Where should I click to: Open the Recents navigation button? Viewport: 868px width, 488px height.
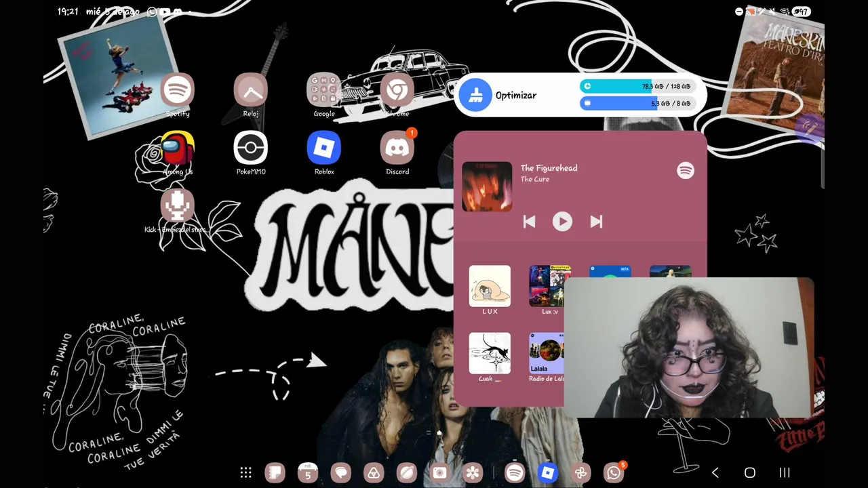[785, 473]
